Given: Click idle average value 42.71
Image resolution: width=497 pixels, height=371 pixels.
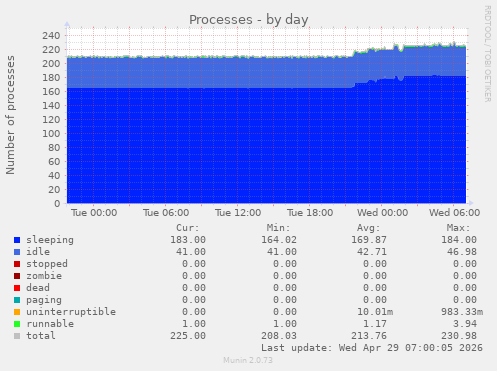Looking at the screenshot, I should (x=372, y=252).
